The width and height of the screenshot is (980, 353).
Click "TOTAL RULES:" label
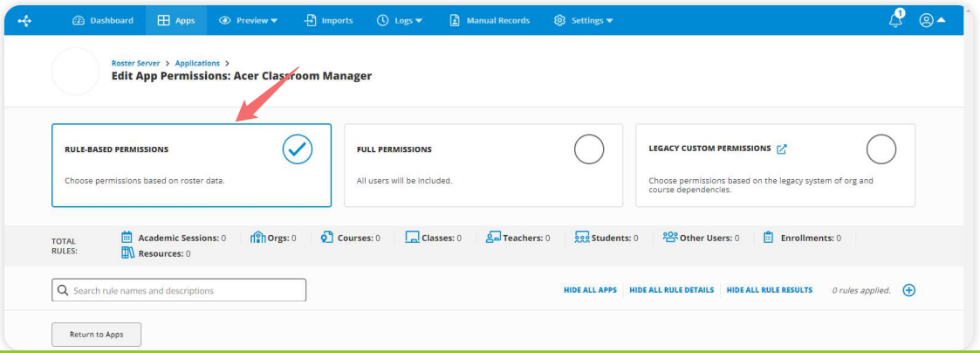pyautogui.click(x=64, y=246)
